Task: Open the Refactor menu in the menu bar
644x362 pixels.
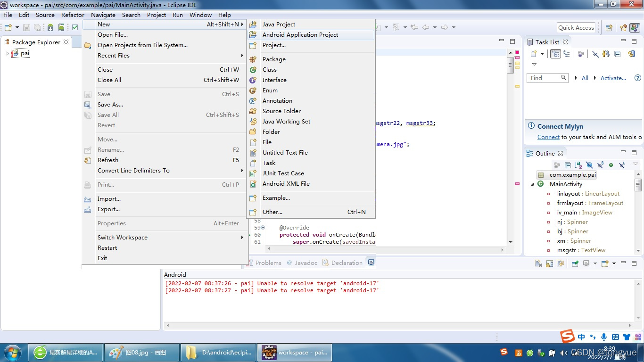Action: coord(73,15)
